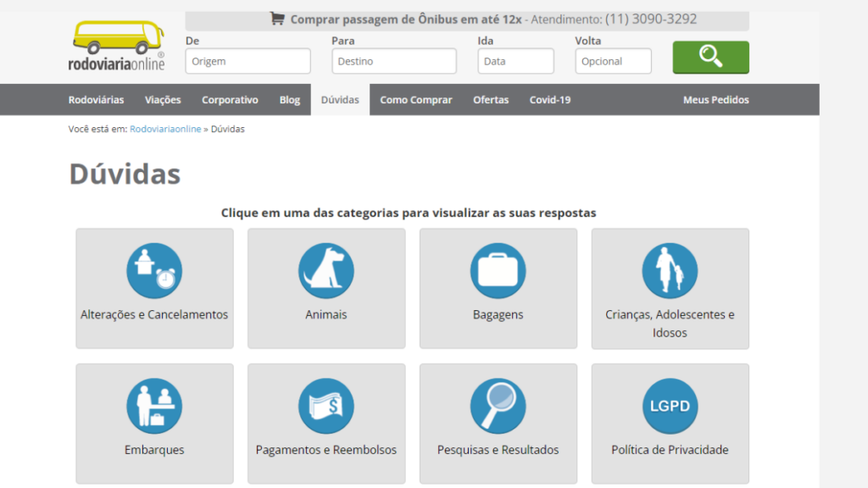Click the Origem input field

point(248,60)
